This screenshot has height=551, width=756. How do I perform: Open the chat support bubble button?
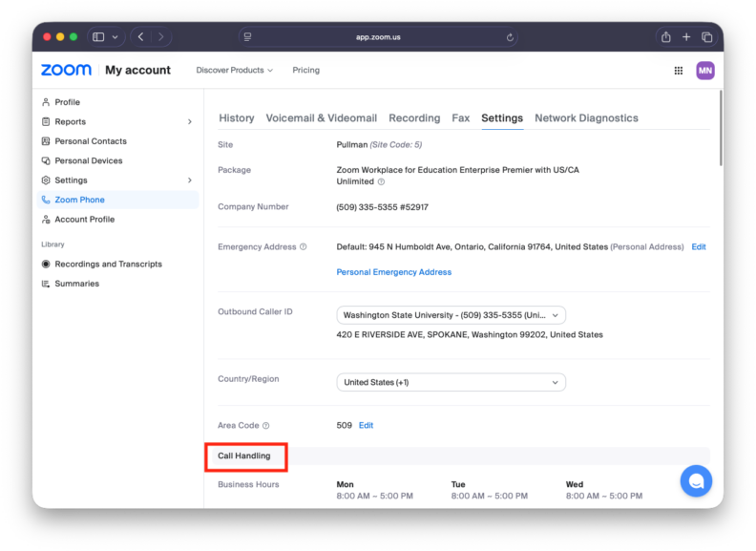coord(696,481)
